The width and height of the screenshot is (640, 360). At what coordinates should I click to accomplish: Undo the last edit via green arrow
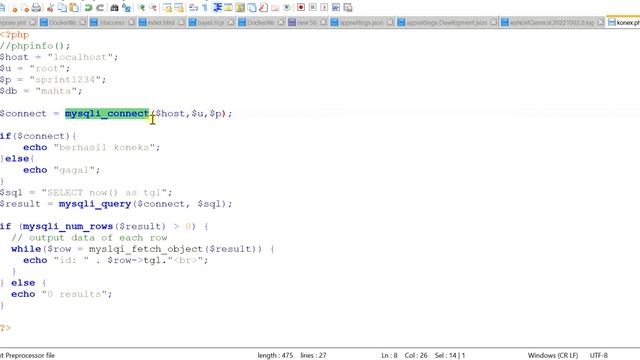coord(88,8)
